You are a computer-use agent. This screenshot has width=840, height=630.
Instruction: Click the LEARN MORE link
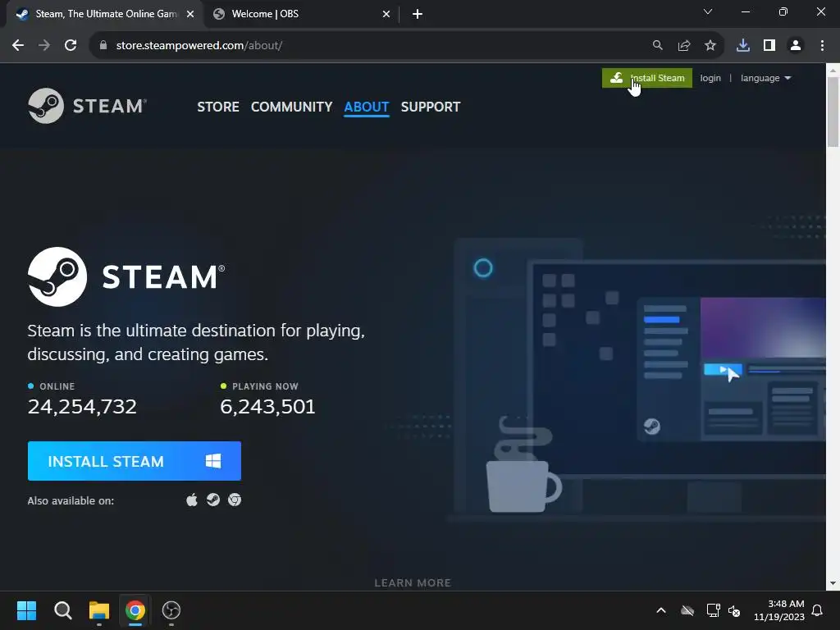point(413,583)
